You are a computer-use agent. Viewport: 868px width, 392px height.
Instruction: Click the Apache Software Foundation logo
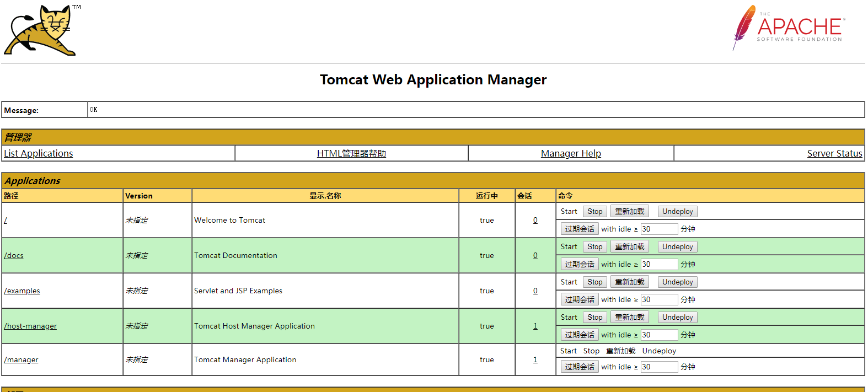789,28
